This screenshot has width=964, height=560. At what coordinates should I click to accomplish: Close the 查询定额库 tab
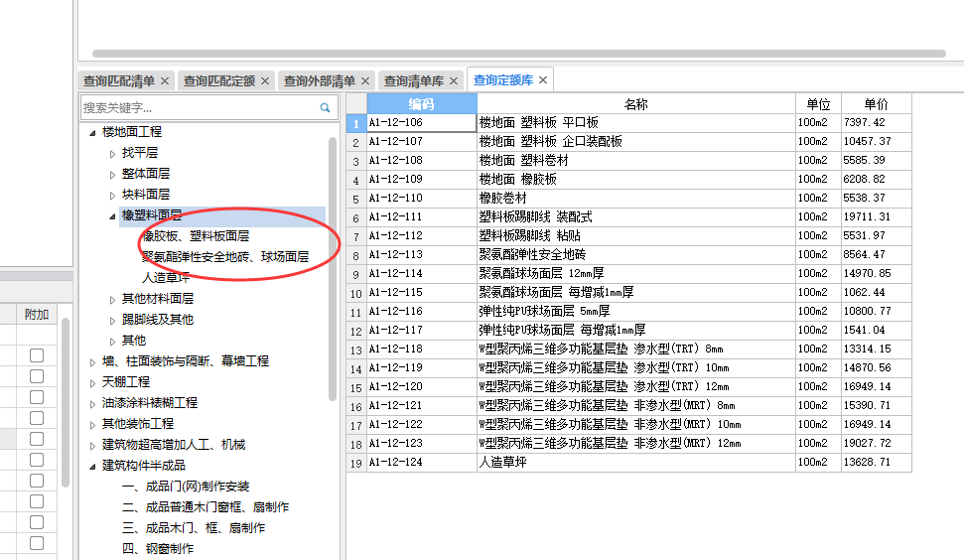coord(543,79)
